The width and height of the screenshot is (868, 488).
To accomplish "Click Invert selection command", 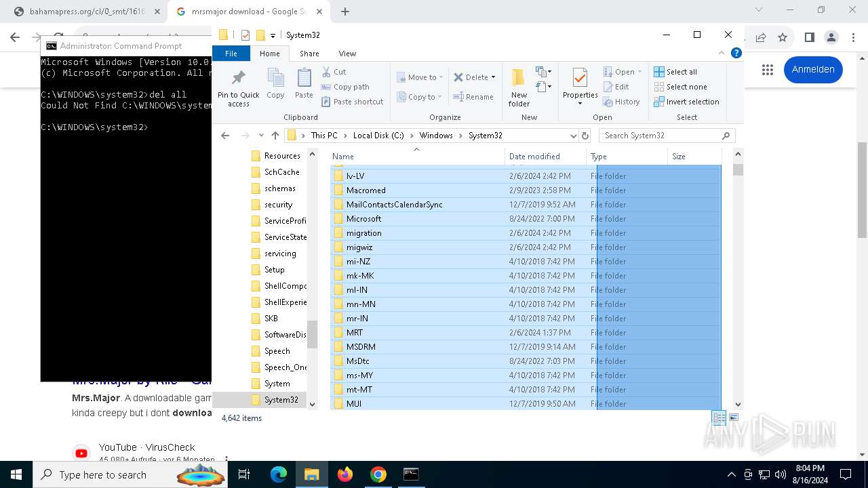I will click(686, 102).
